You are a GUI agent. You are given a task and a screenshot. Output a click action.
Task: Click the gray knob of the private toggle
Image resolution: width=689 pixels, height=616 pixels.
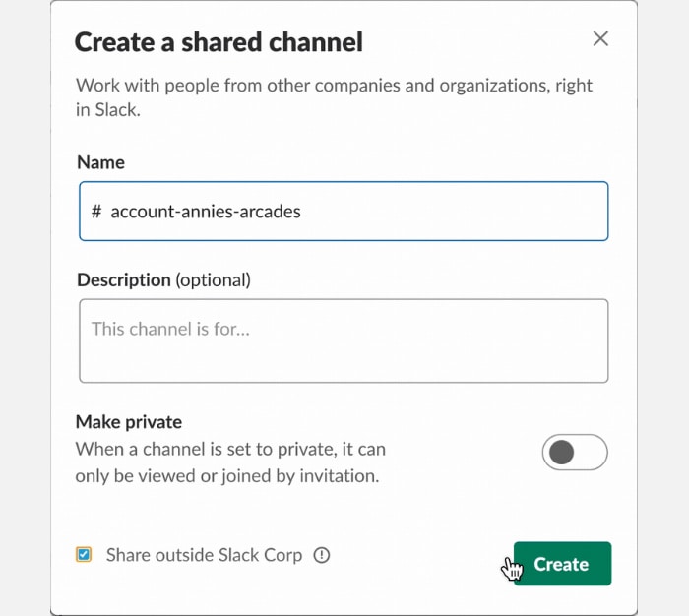(562, 453)
